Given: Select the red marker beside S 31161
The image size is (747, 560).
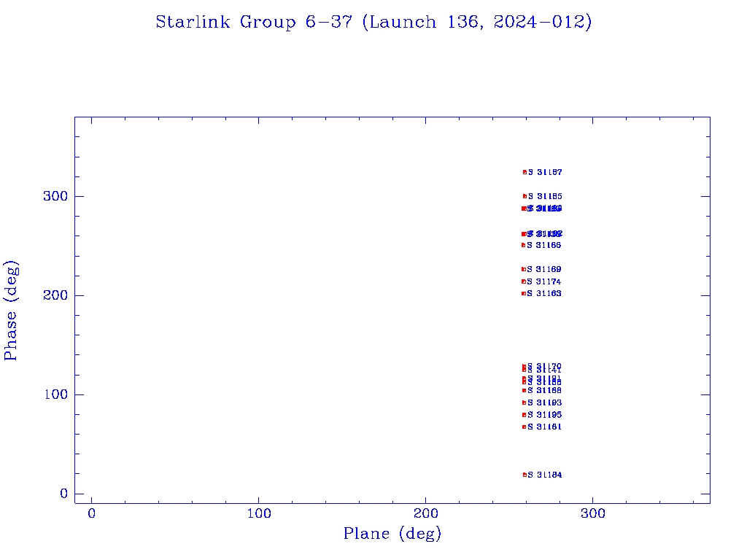Looking at the screenshot, I should [x=524, y=427].
